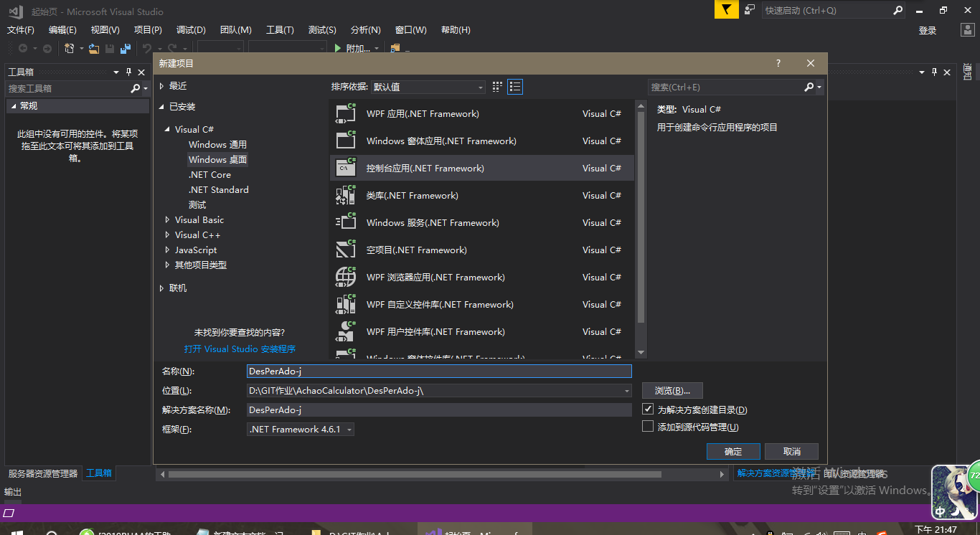Viewport: 980px width, 535px height.
Task: Click the quick launch search icon
Action: [897, 10]
